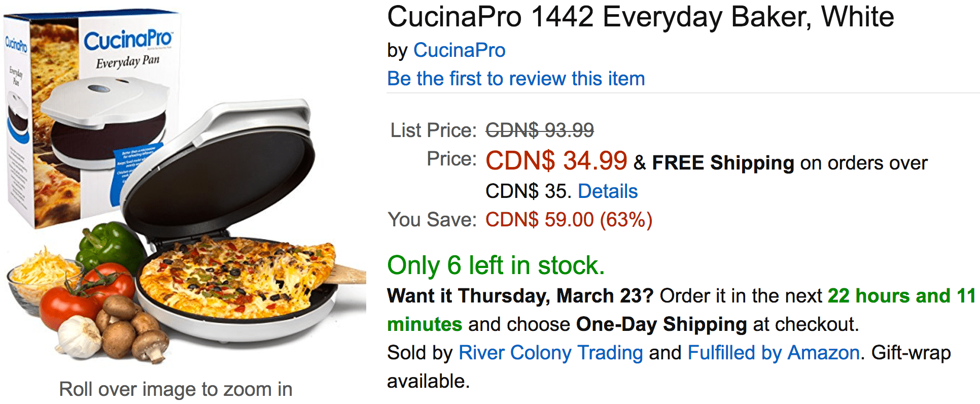Open the free shipping Details link
The height and width of the screenshot is (404, 980).
(608, 191)
